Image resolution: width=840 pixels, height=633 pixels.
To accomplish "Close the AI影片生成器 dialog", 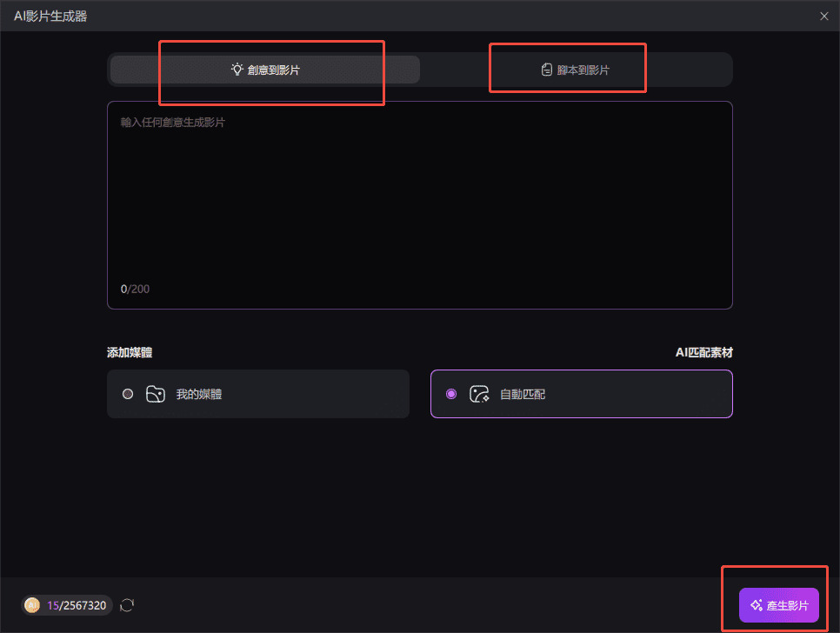I will tap(824, 16).
